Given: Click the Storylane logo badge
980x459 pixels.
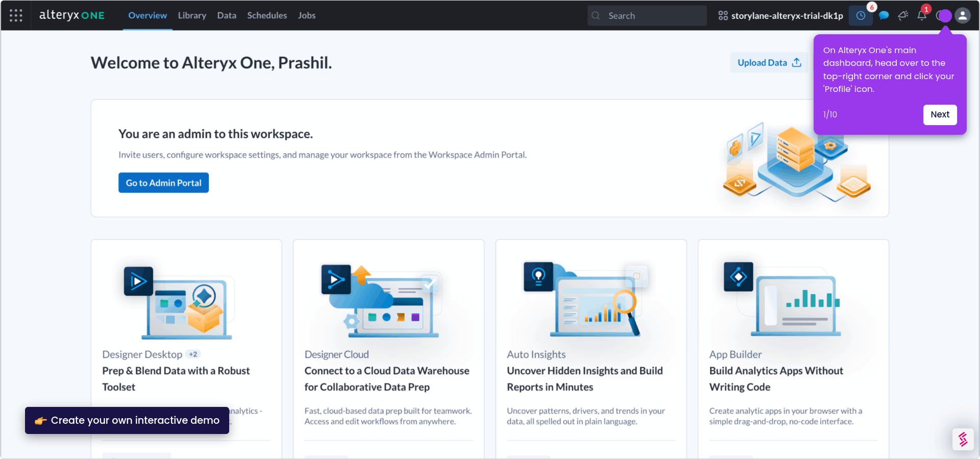Looking at the screenshot, I should pyautogui.click(x=963, y=439).
